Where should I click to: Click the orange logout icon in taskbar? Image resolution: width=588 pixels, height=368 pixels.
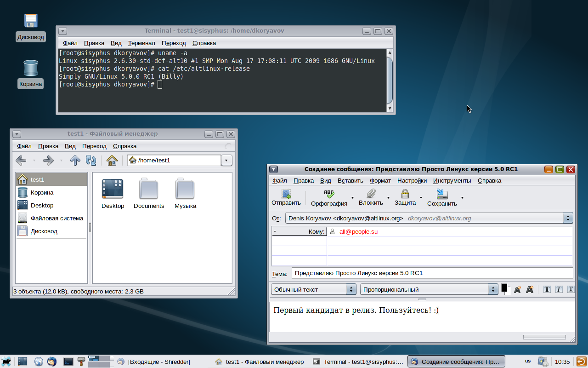pyautogui.click(x=581, y=362)
